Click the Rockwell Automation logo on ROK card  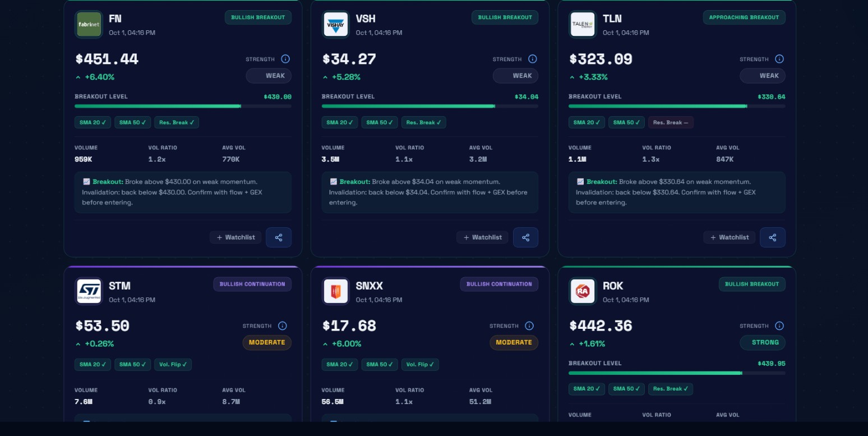583,291
